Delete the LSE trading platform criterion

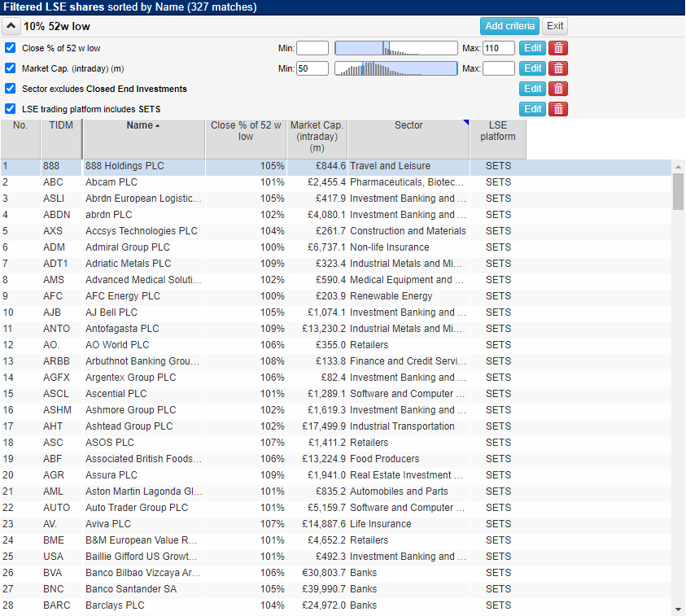558,109
